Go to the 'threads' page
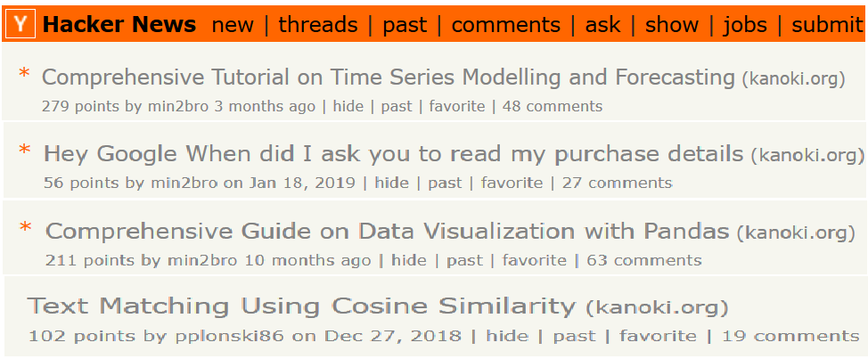This screenshot has height=359, width=868. point(318,25)
